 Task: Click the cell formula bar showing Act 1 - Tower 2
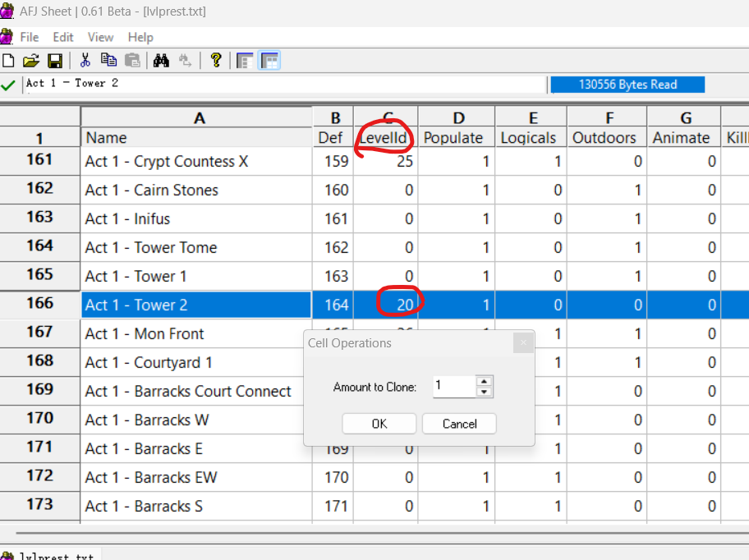285,85
